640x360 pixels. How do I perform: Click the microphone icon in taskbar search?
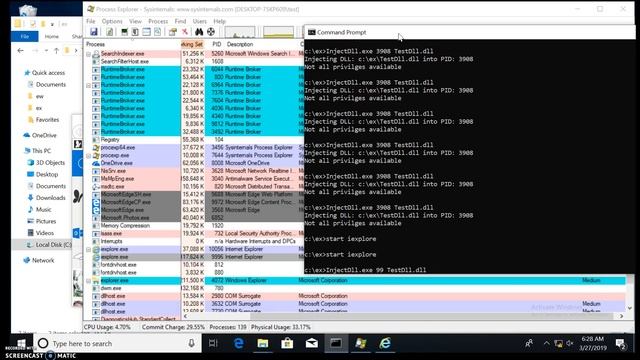(x=191, y=344)
